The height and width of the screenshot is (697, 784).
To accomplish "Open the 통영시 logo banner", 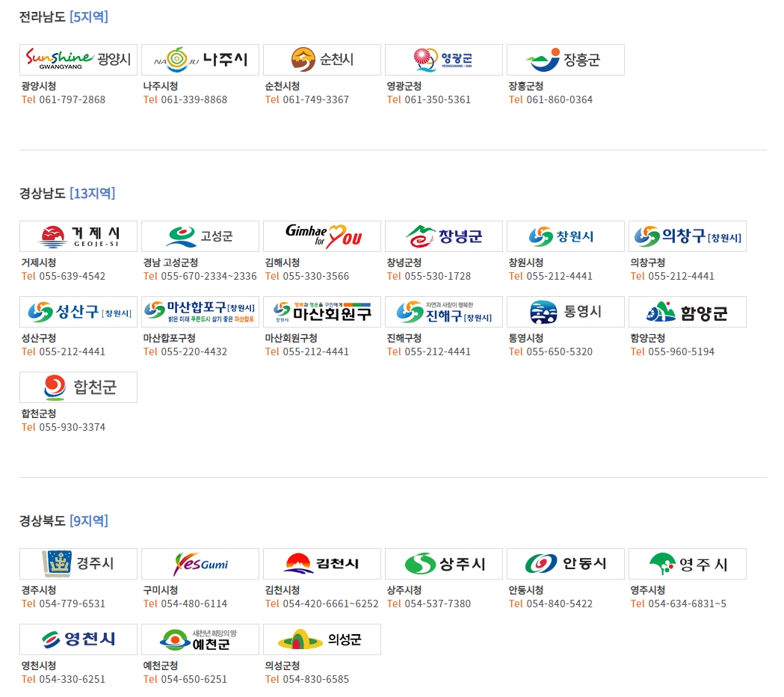I will tap(566, 312).
